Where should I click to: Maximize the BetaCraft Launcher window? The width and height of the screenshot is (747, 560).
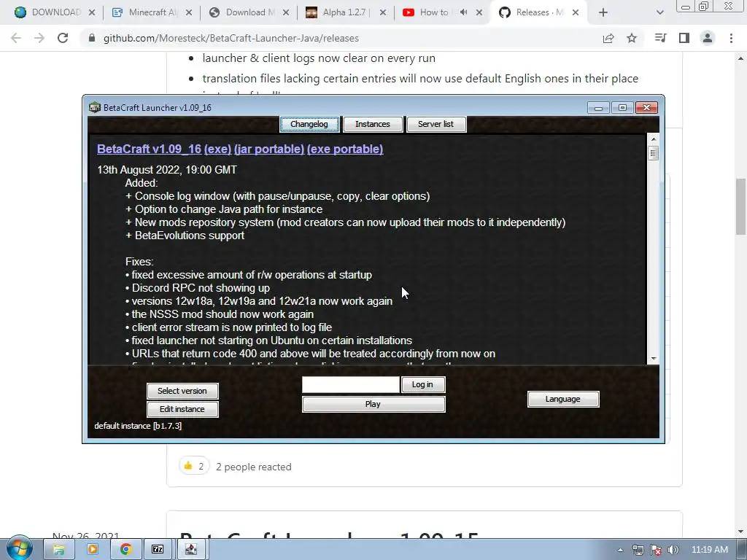coord(622,108)
